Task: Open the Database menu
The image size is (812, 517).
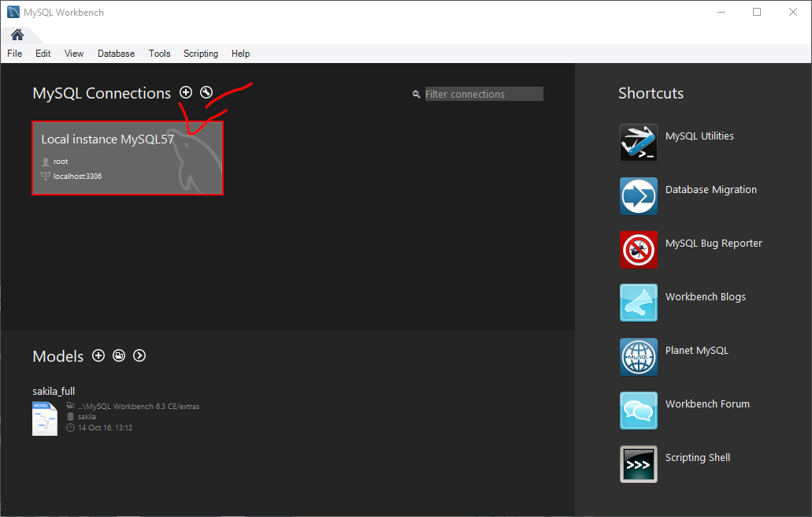Action: pyautogui.click(x=116, y=54)
